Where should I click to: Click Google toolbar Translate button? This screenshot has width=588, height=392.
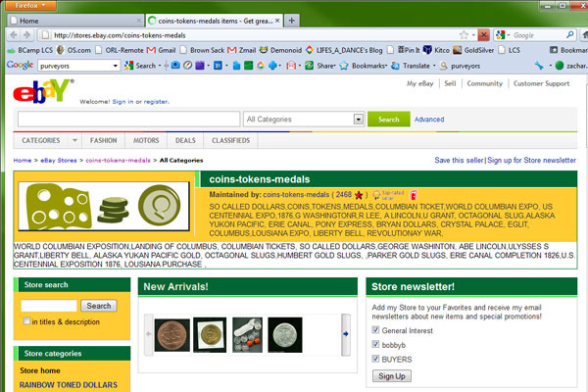pos(411,66)
